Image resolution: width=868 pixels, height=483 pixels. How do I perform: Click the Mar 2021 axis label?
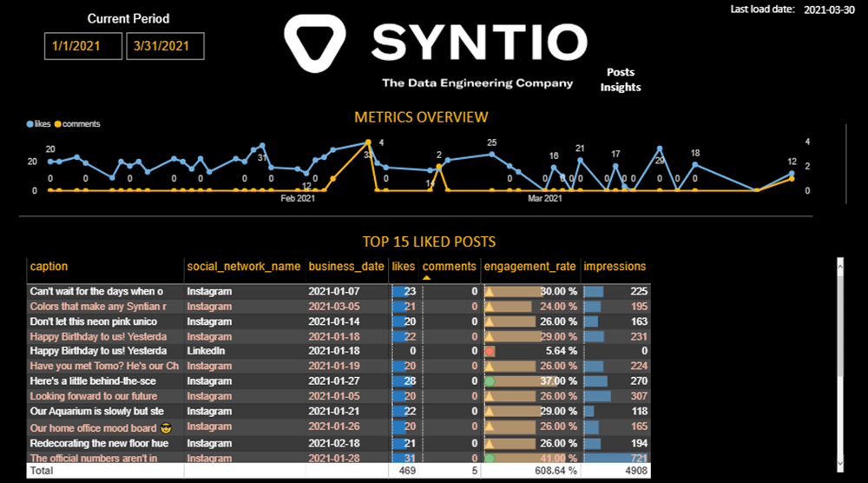coord(545,198)
